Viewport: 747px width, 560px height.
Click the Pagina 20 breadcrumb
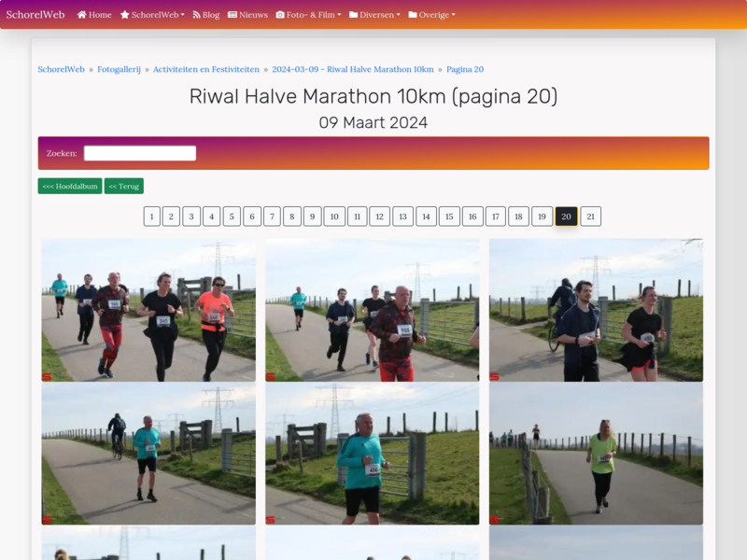(x=465, y=69)
